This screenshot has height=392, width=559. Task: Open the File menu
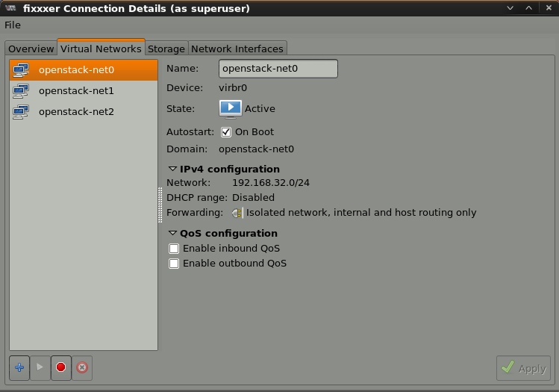13,25
